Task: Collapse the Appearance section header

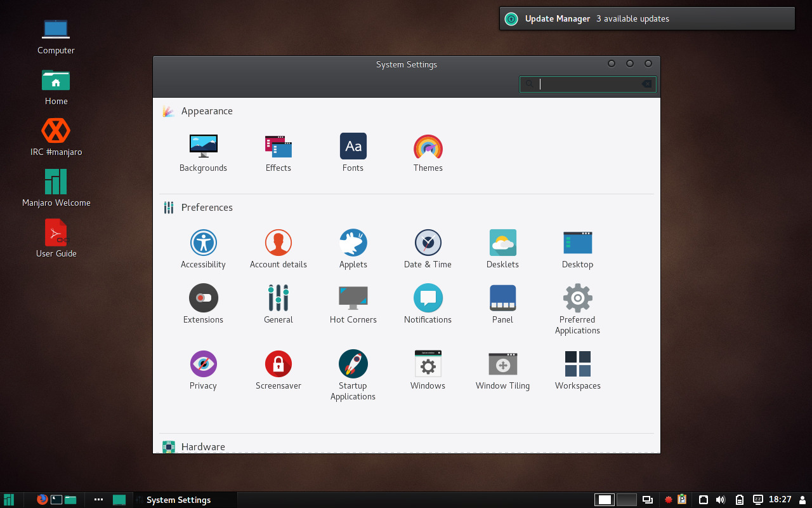Action: tap(207, 110)
